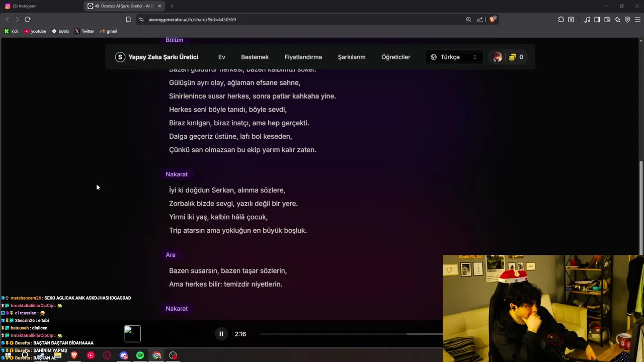Click the song progress bar
This screenshot has height=362, width=644.
[351, 334]
